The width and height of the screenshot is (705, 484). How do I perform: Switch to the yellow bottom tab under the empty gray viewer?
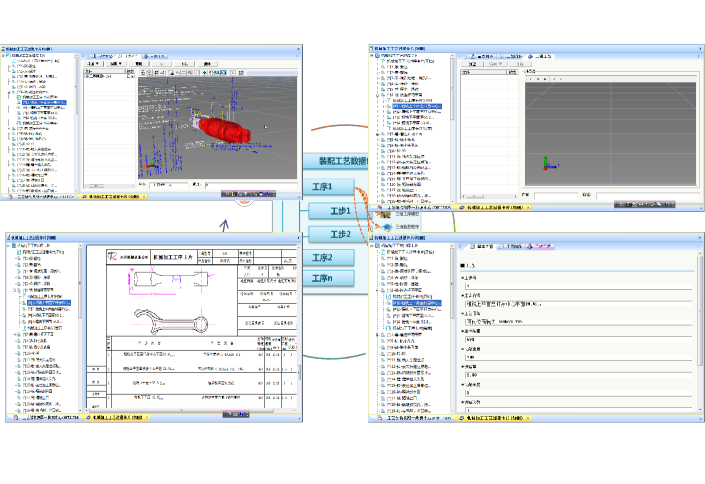click(x=494, y=207)
